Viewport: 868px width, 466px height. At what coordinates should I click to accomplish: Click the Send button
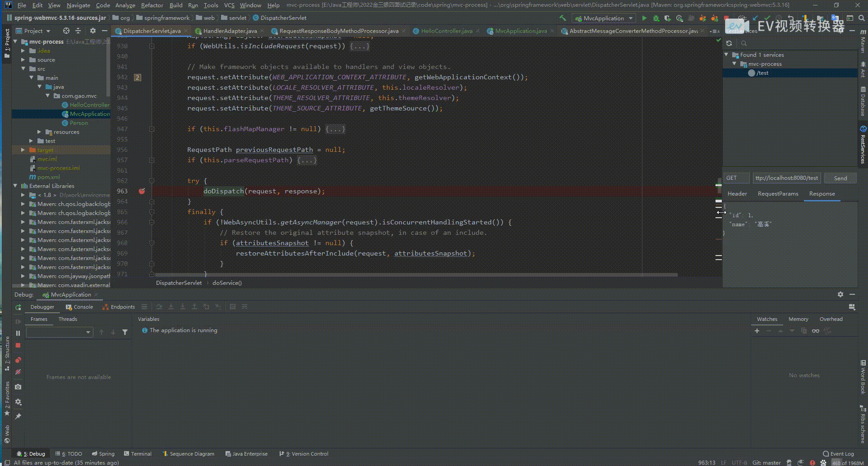click(x=840, y=178)
